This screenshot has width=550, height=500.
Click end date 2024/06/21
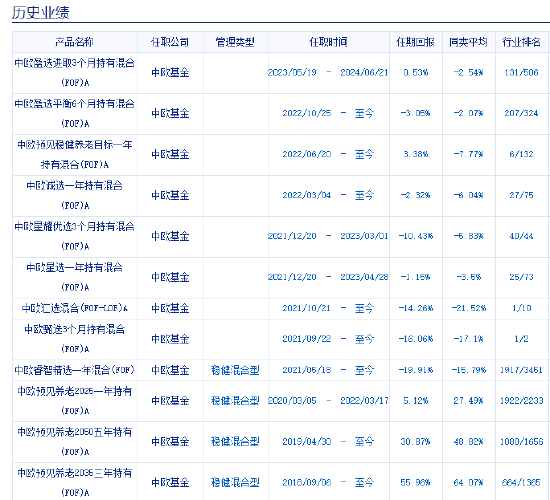coord(364,73)
